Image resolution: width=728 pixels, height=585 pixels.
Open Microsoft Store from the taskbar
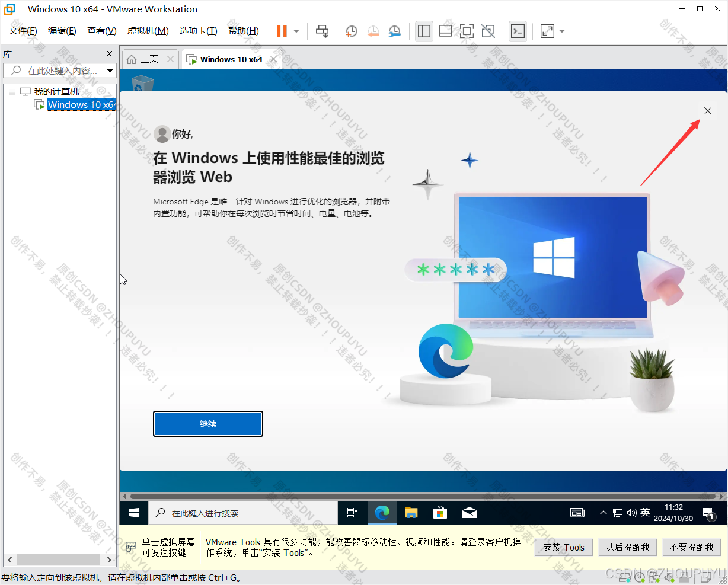pyautogui.click(x=440, y=513)
